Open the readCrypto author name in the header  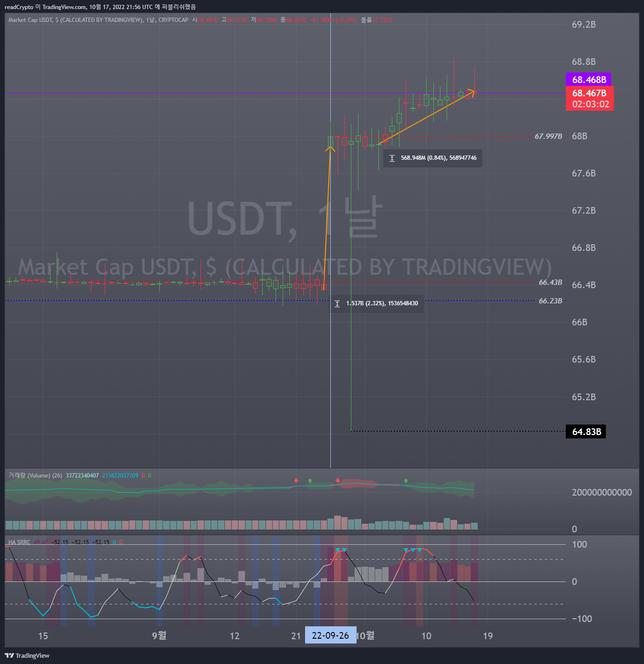[x=19, y=7]
